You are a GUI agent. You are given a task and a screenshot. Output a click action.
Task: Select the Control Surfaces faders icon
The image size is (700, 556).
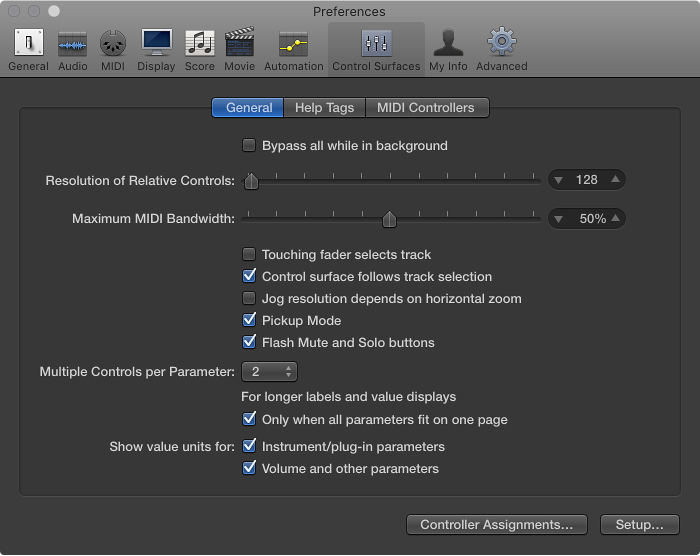click(x=376, y=43)
